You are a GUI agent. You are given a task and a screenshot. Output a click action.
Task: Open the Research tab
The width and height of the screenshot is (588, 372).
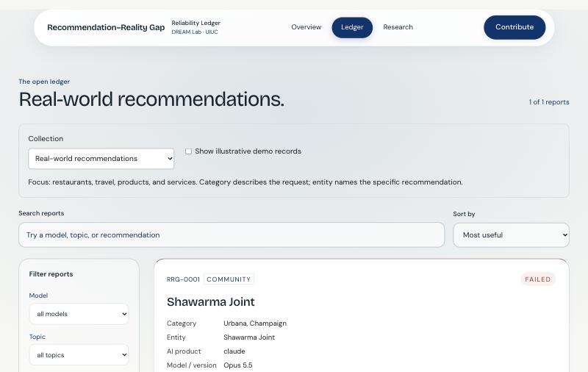pos(398,27)
